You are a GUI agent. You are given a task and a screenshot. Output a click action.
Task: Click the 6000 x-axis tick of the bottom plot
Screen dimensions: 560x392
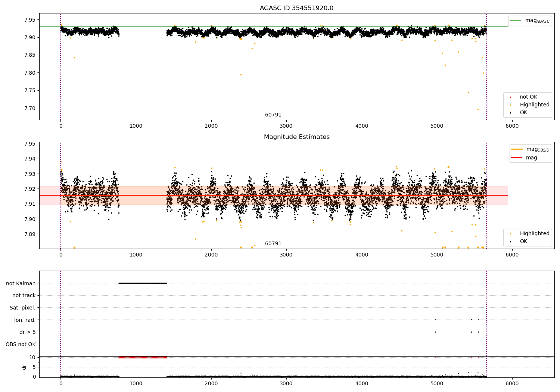point(512,383)
